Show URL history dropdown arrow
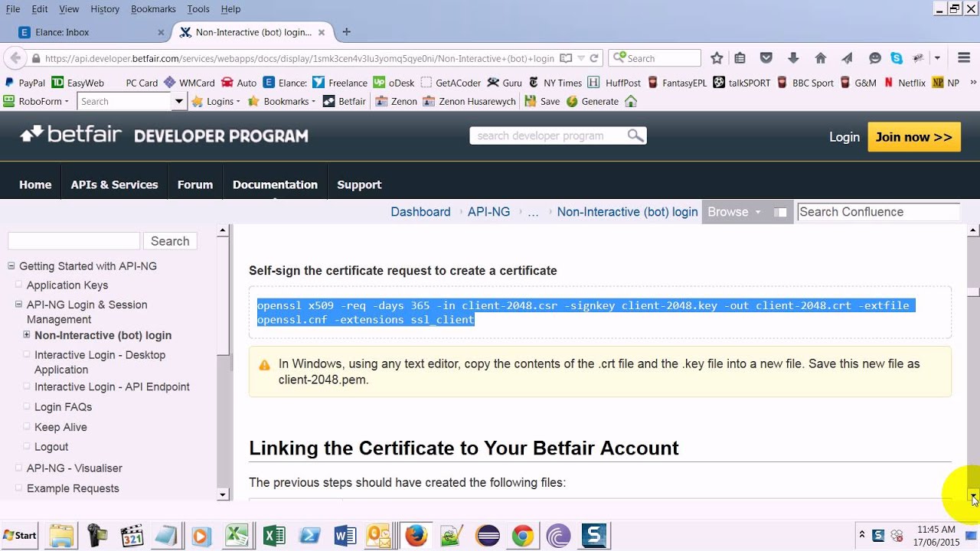Image resolution: width=980 pixels, height=551 pixels. point(581,58)
